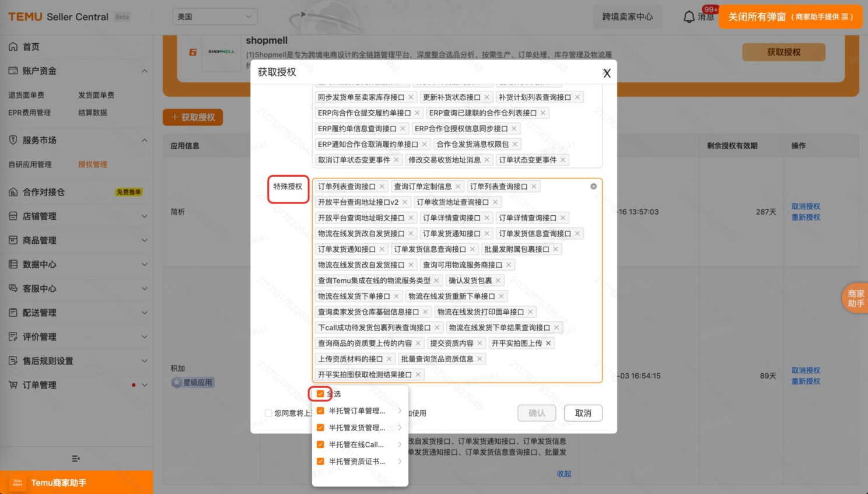Collapse the 账户资金 section chevron
Image resolution: width=868 pixels, height=494 pixels.
click(x=144, y=71)
